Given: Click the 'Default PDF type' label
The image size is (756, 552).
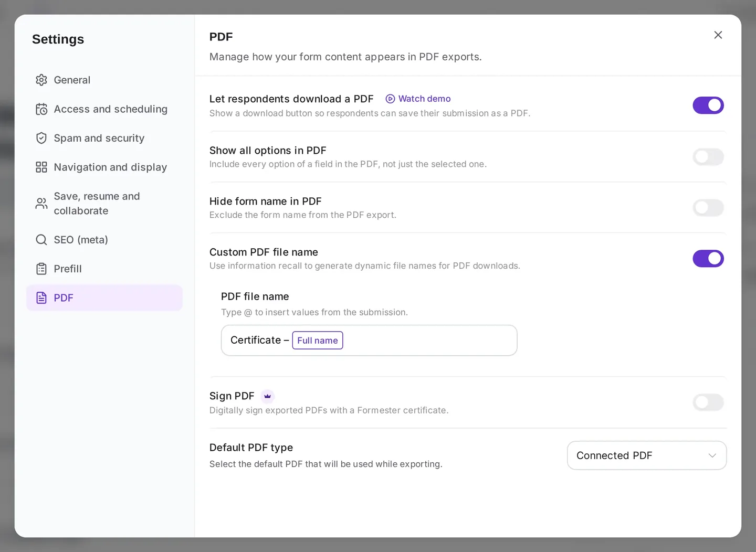Looking at the screenshot, I should tap(251, 448).
